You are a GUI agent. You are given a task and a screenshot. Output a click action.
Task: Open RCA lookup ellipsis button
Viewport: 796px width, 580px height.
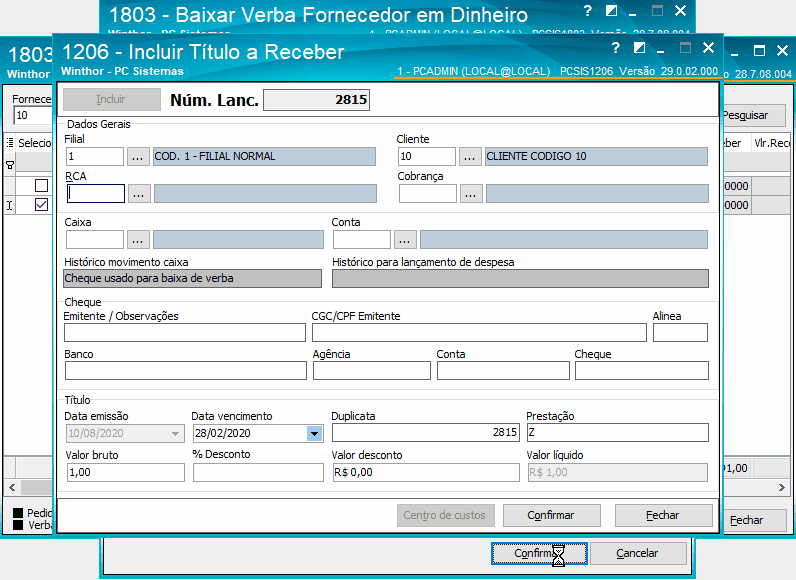click(x=139, y=193)
